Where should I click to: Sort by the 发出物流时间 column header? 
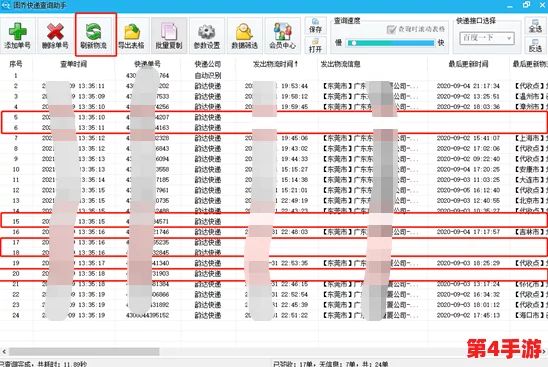(276, 64)
